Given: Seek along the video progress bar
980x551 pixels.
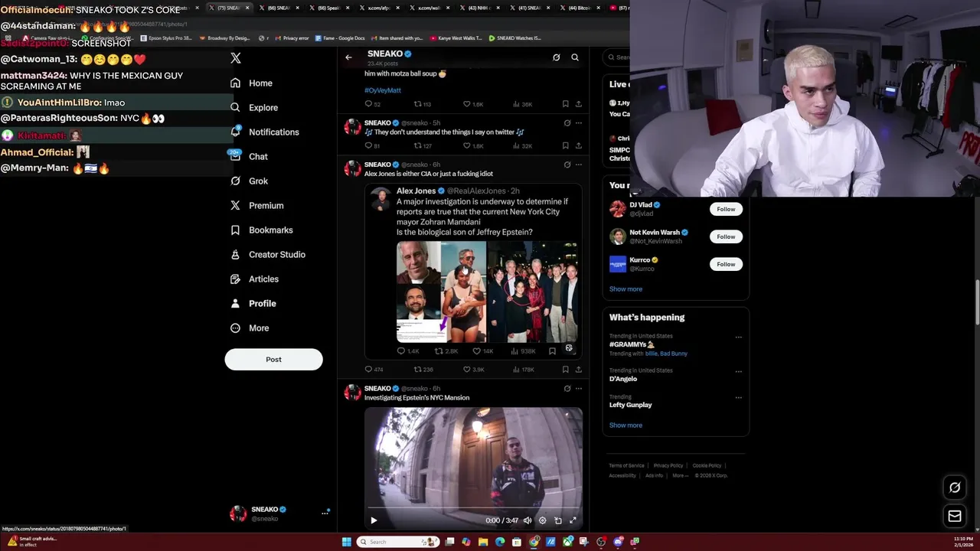Looking at the screenshot, I should (473, 507).
